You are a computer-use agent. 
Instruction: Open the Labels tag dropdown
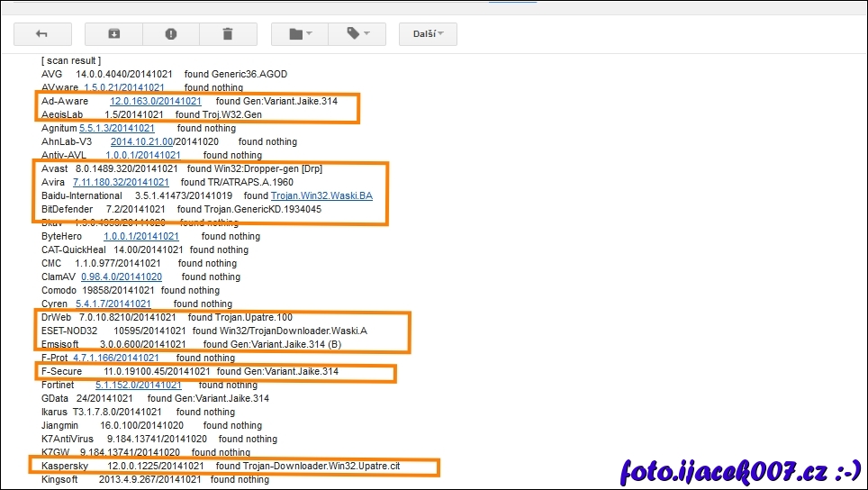pos(357,34)
